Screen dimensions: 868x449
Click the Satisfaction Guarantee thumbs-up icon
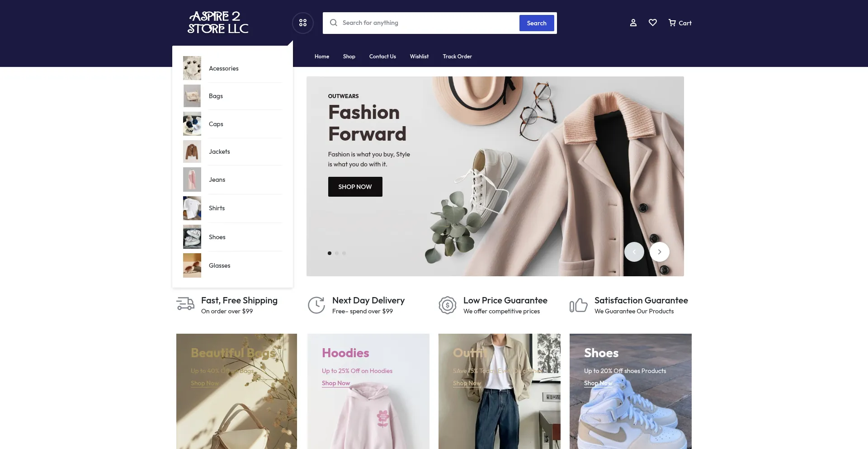(x=578, y=305)
